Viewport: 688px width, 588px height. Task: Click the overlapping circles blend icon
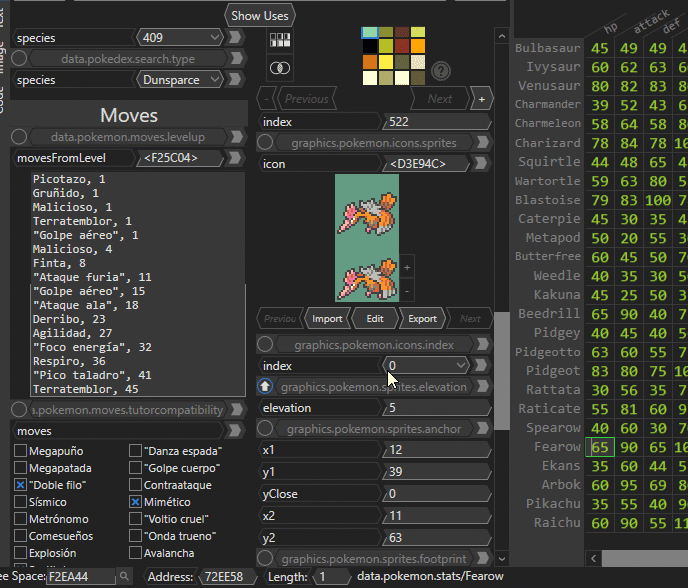click(x=280, y=68)
